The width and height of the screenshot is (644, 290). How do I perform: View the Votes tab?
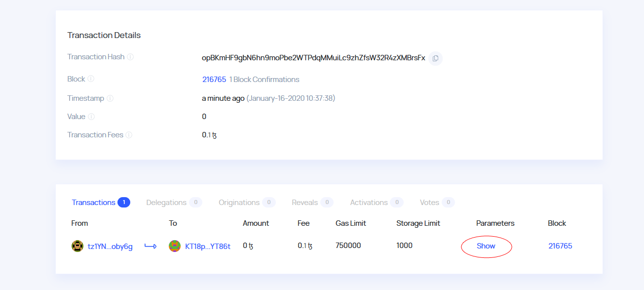pyautogui.click(x=429, y=203)
